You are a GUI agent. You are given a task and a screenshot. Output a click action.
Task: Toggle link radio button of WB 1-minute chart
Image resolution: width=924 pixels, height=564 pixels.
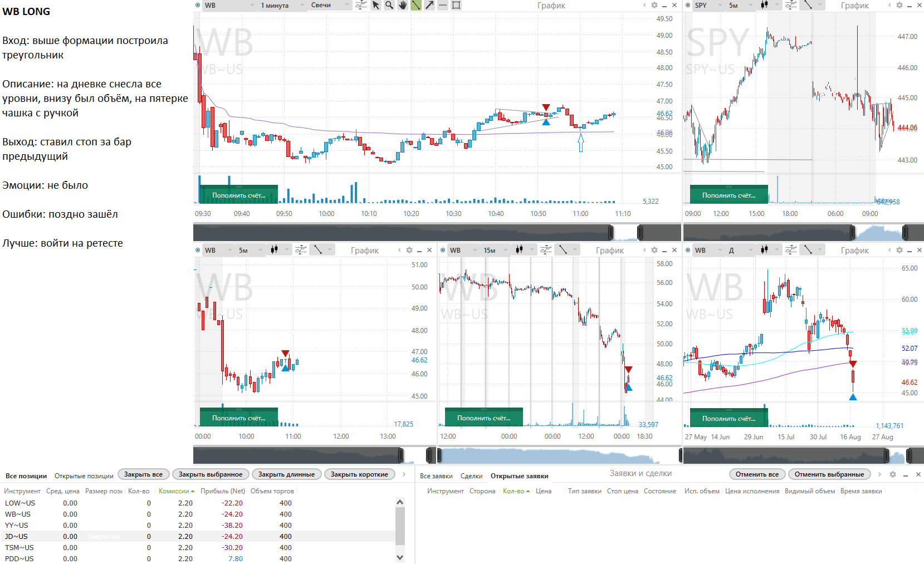(x=198, y=5)
